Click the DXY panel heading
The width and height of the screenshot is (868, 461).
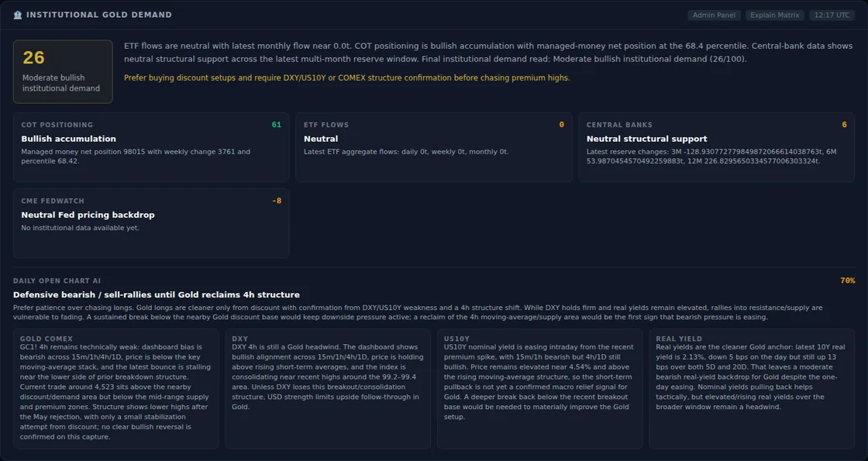pos(239,339)
